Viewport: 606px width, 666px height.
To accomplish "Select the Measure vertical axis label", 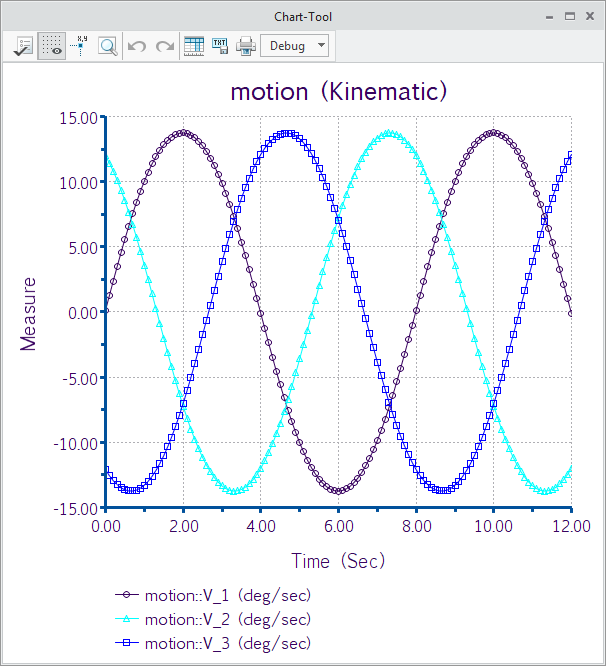I will pos(28,313).
